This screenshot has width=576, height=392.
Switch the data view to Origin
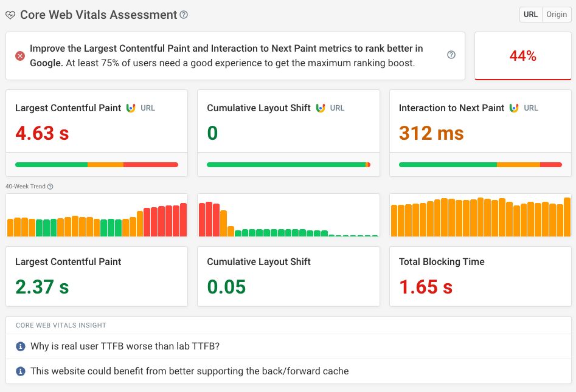556,14
